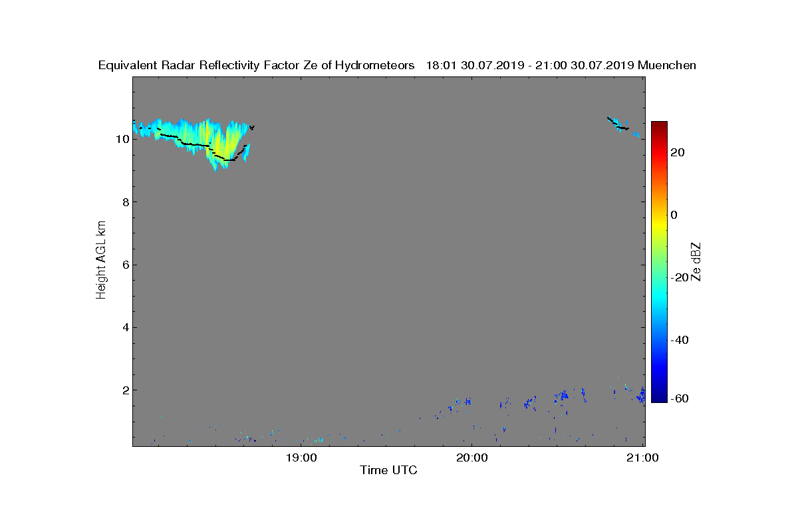Click the 8 km height tick label
The width and height of the screenshot is (798, 532).
[125, 202]
